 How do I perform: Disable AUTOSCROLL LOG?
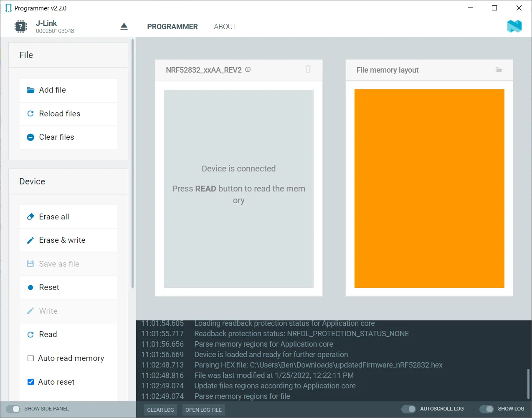(x=408, y=409)
